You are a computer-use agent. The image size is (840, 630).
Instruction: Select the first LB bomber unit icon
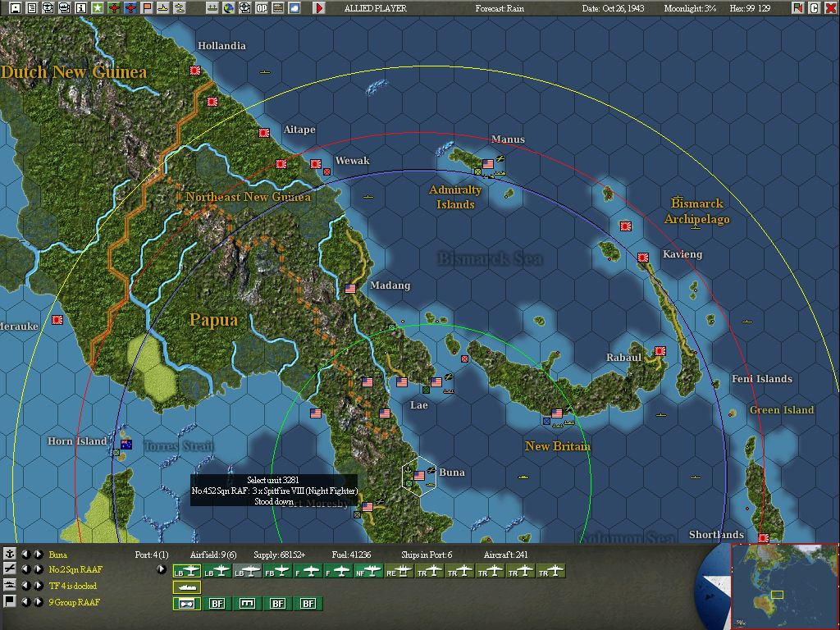coord(186,572)
